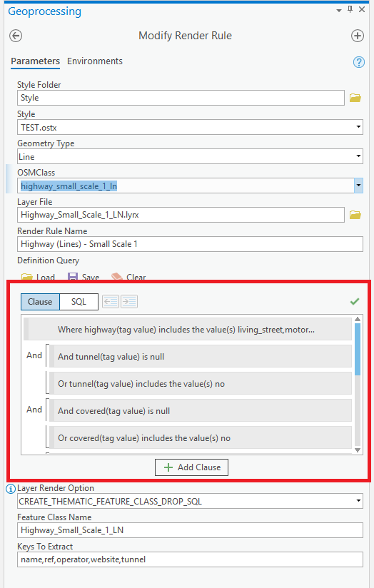Close the Geoprocessing pane
This screenshot has width=374, height=588.
(x=362, y=10)
